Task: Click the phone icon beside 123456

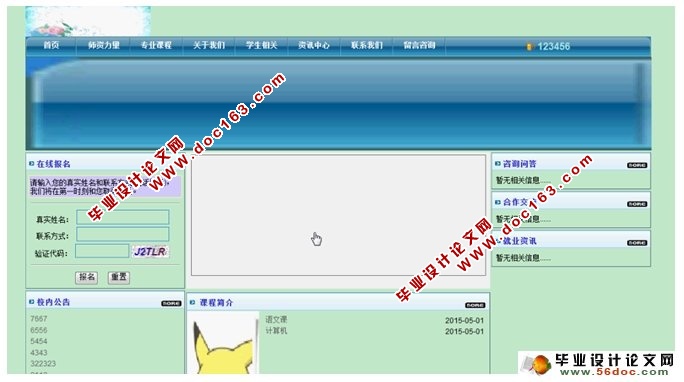Action: pos(530,46)
